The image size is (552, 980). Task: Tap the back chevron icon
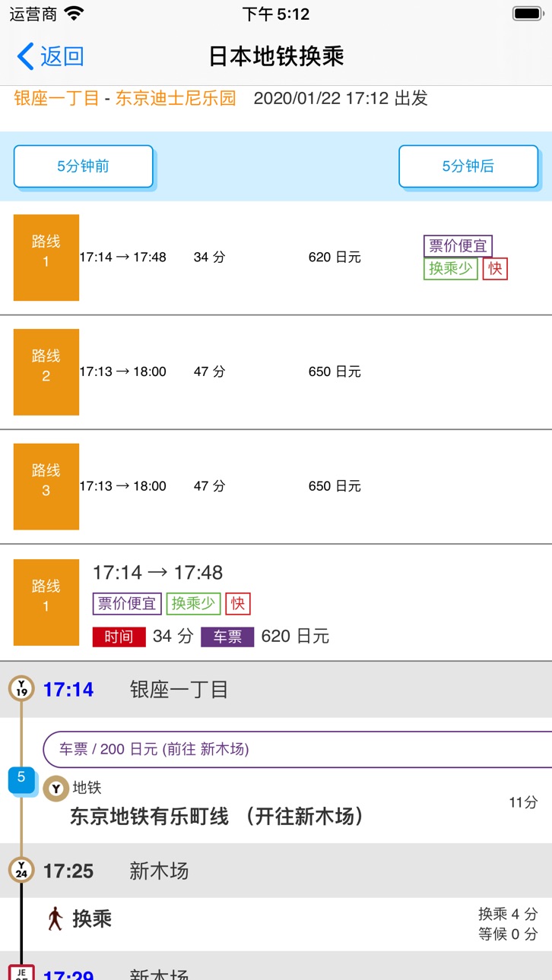tap(25, 56)
